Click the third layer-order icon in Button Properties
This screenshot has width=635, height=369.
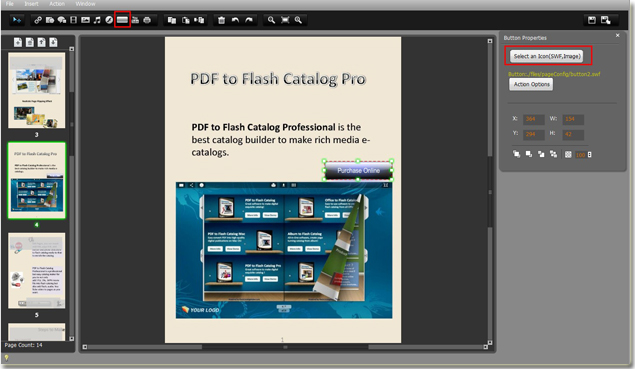pos(541,154)
